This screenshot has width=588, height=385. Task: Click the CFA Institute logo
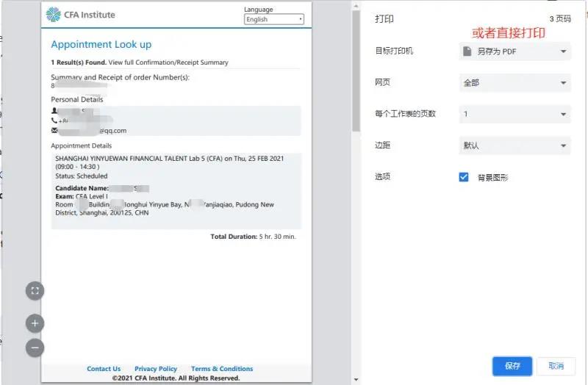81,14
